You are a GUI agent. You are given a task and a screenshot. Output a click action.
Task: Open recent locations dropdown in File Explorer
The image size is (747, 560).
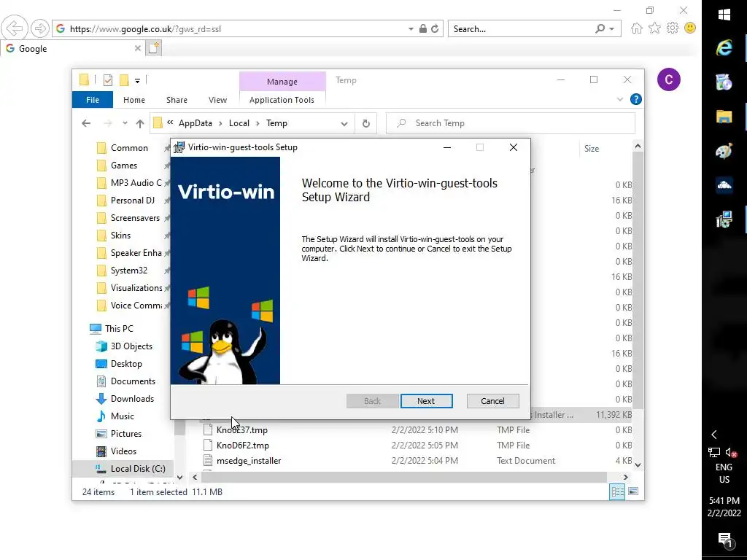(125, 122)
